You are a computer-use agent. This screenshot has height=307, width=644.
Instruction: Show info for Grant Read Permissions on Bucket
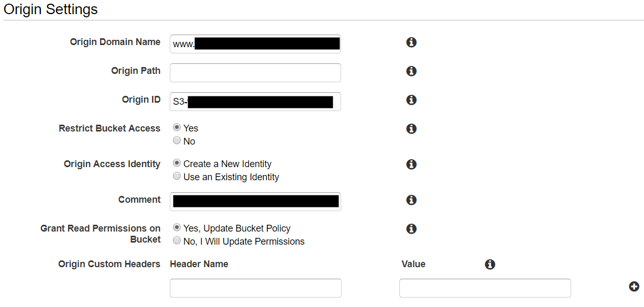(x=411, y=229)
